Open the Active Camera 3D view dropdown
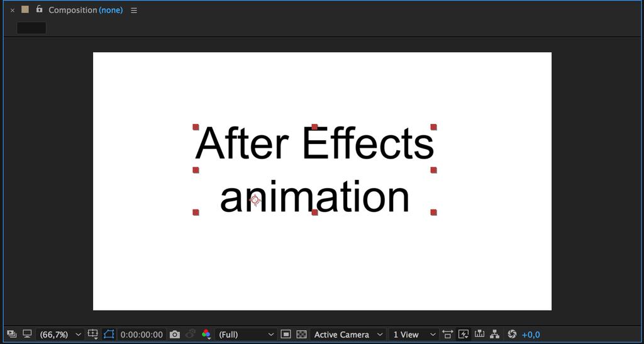This screenshot has height=344, width=644. [x=348, y=335]
